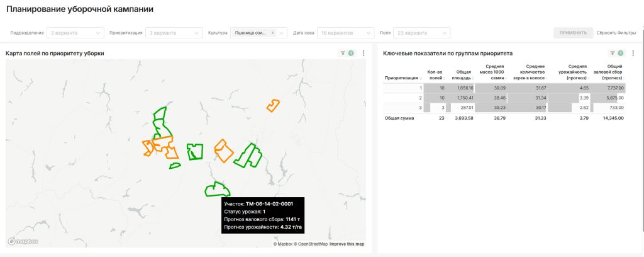This screenshot has width=644, height=257.
Task: Click the Mapbox logo on the map
Action: coord(23,241)
